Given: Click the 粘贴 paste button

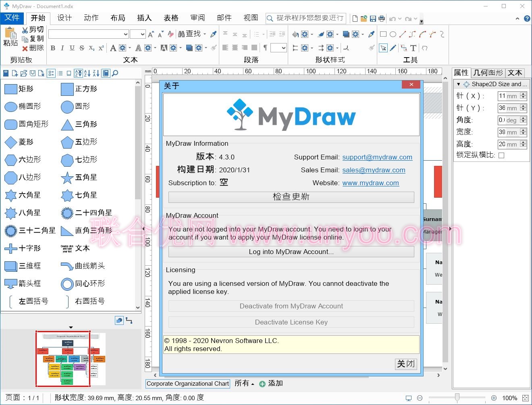Looking at the screenshot, I should pyautogui.click(x=10, y=37).
